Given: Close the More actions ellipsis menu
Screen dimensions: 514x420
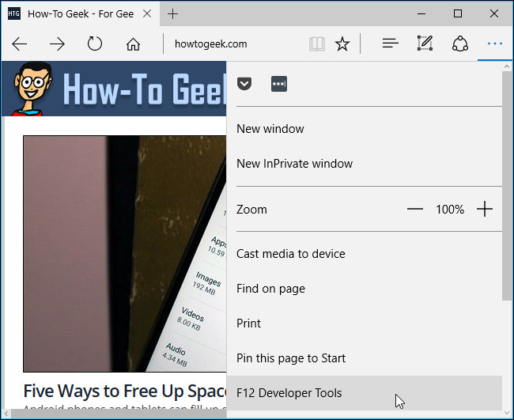Looking at the screenshot, I should 495,44.
